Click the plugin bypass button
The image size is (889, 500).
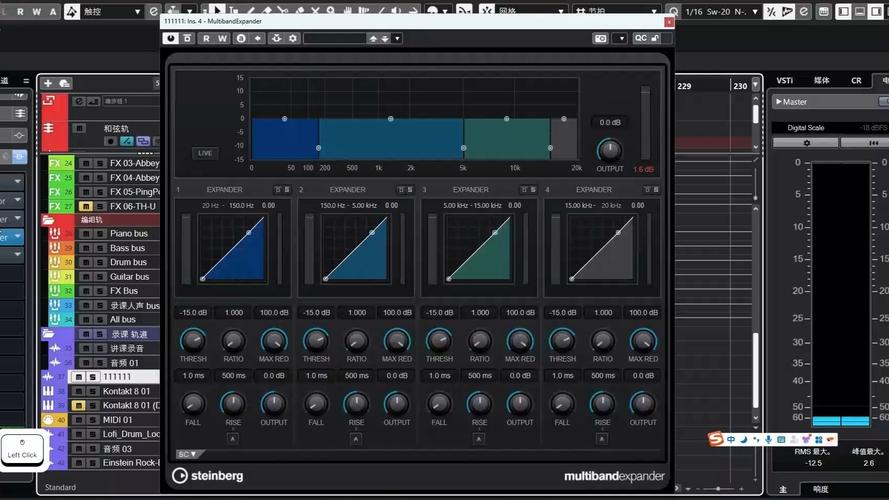(x=186, y=38)
